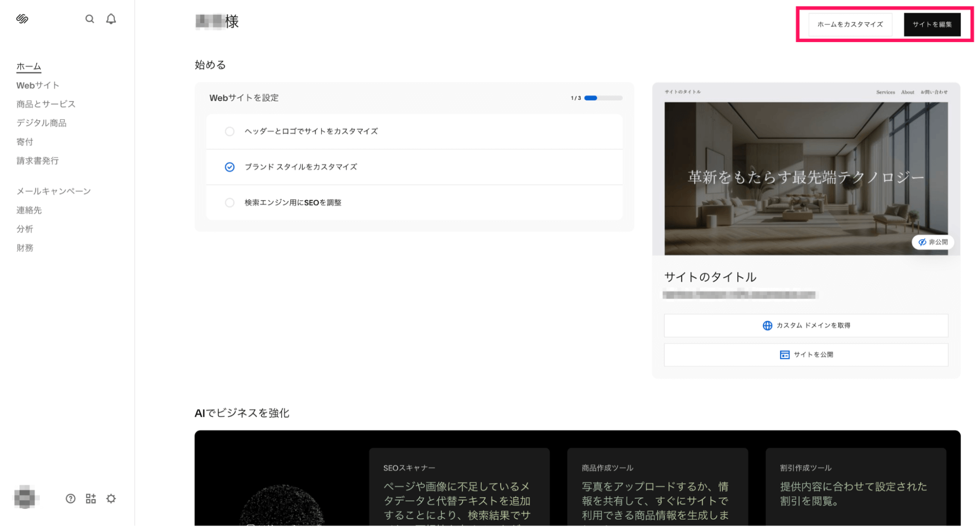Viewport: 980px width, 528px height.
Task: Open the extensions/apps icon near the gear
Action: pos(90,498)
